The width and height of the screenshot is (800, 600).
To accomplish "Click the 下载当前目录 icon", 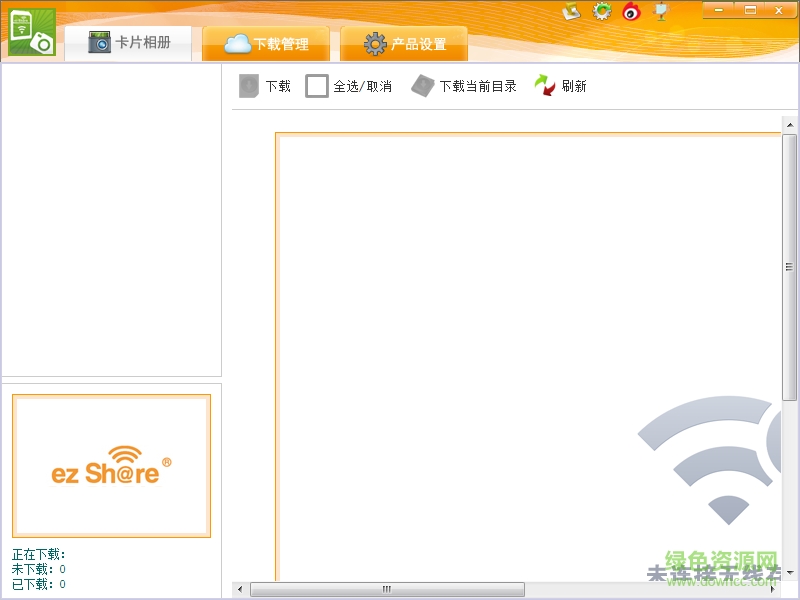I will point(422,86).
